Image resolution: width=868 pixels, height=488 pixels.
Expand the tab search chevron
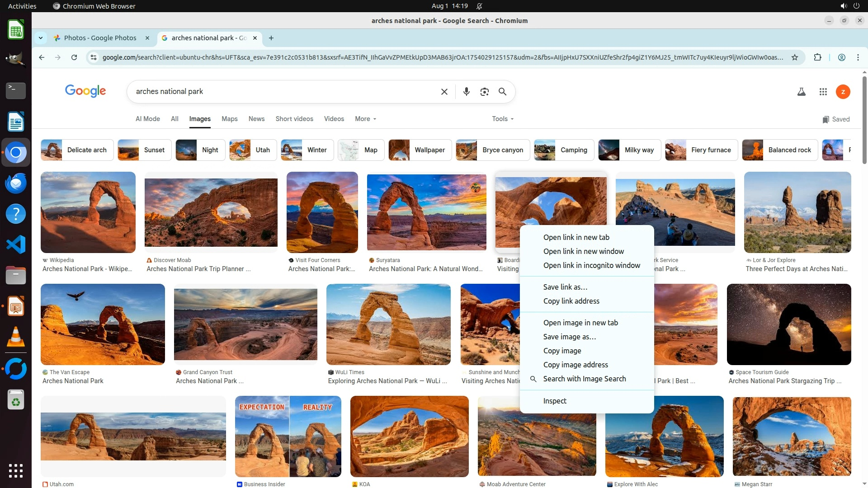(x=41, y=38)
